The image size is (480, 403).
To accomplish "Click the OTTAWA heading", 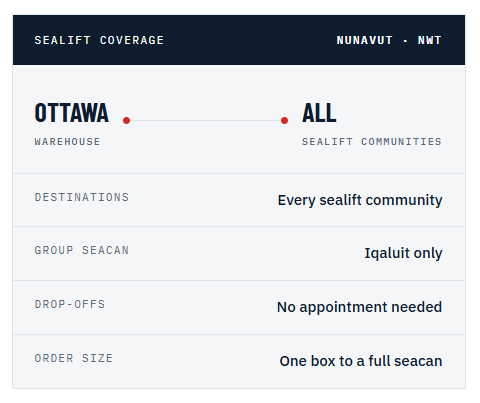I will tap(71, 113).
